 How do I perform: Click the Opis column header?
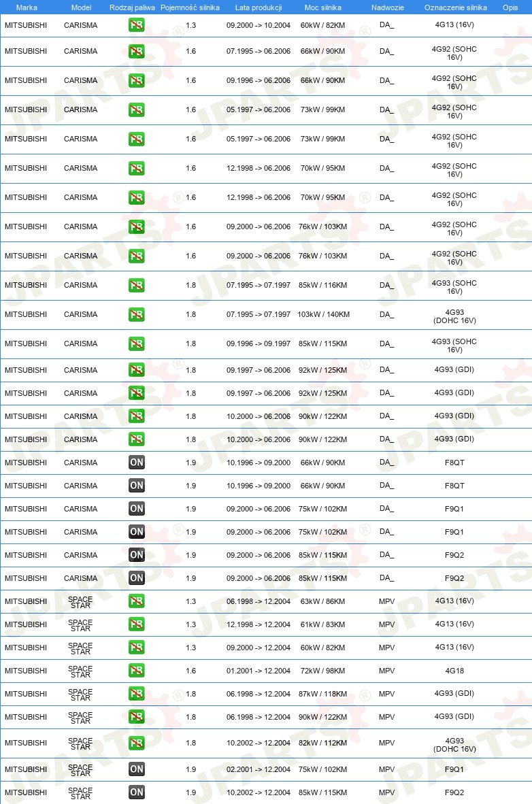pyautogui.click(x=510, y=7)
